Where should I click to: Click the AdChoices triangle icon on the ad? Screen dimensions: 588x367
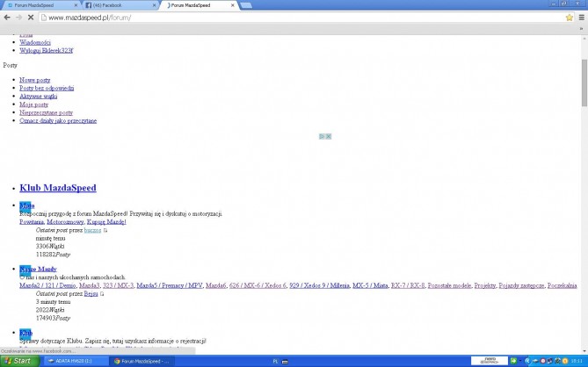(322, 136)
